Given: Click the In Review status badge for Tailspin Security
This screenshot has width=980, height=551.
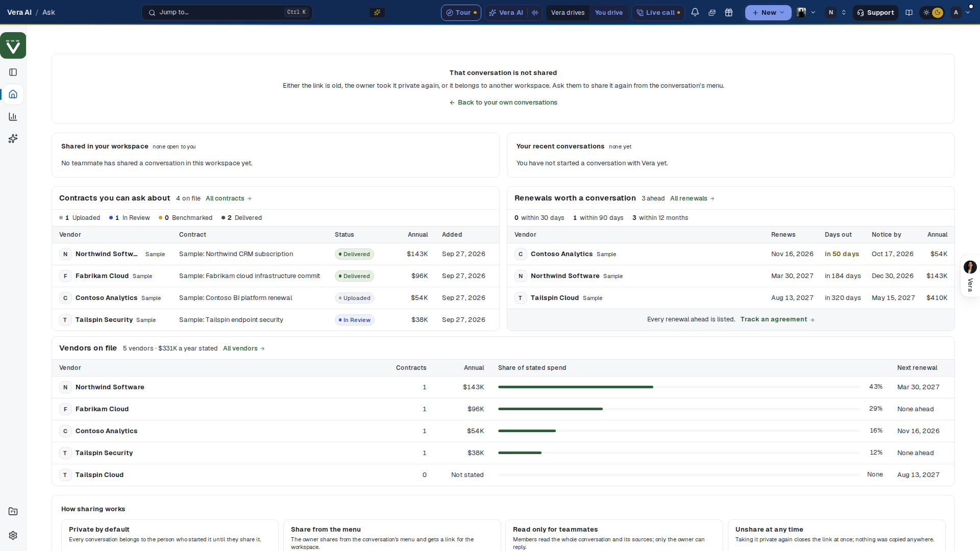Looking at the screenshot, I should 355,320.
